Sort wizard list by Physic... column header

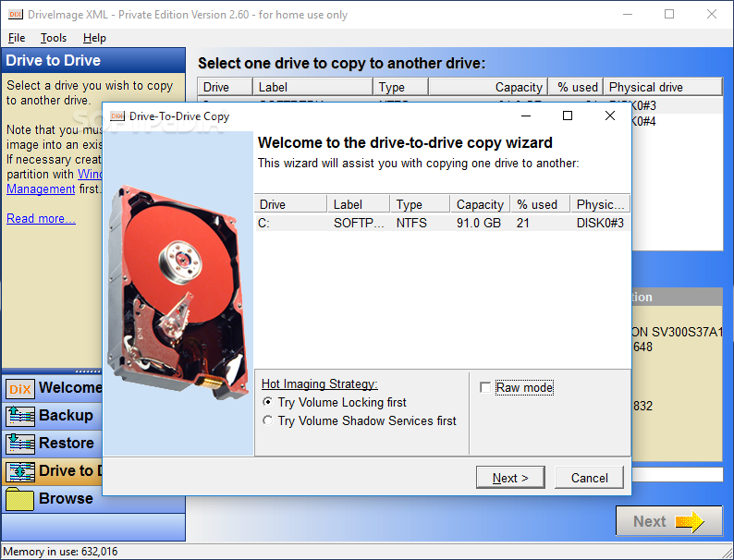click(x=600, y=204)
